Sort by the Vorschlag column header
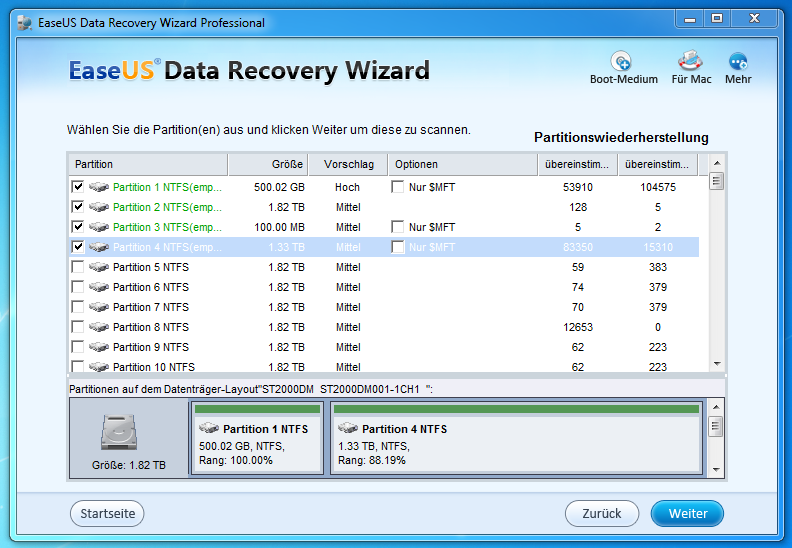Screen dimensions: 792x548 click(348, 164)
